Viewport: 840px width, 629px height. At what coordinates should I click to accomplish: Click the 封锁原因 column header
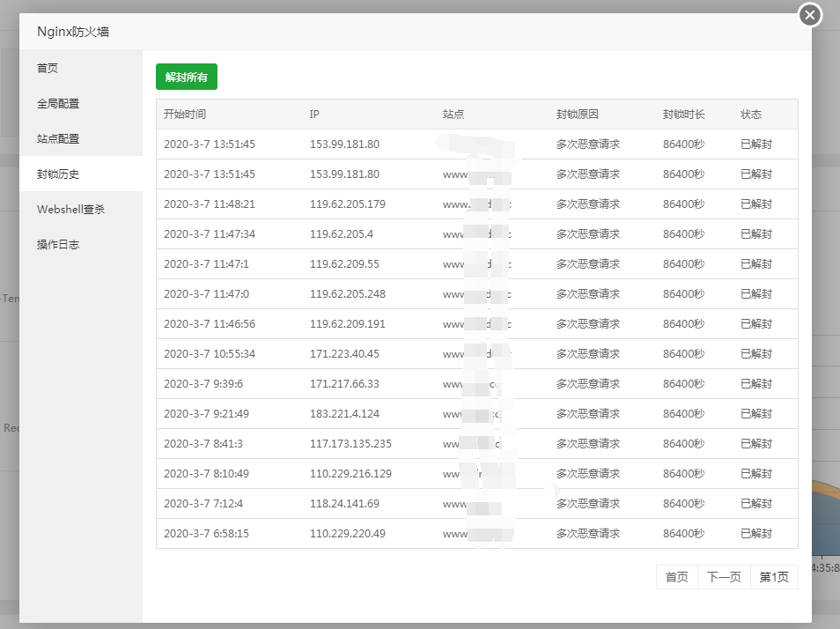pyautogui.click(x=578, y=115)
